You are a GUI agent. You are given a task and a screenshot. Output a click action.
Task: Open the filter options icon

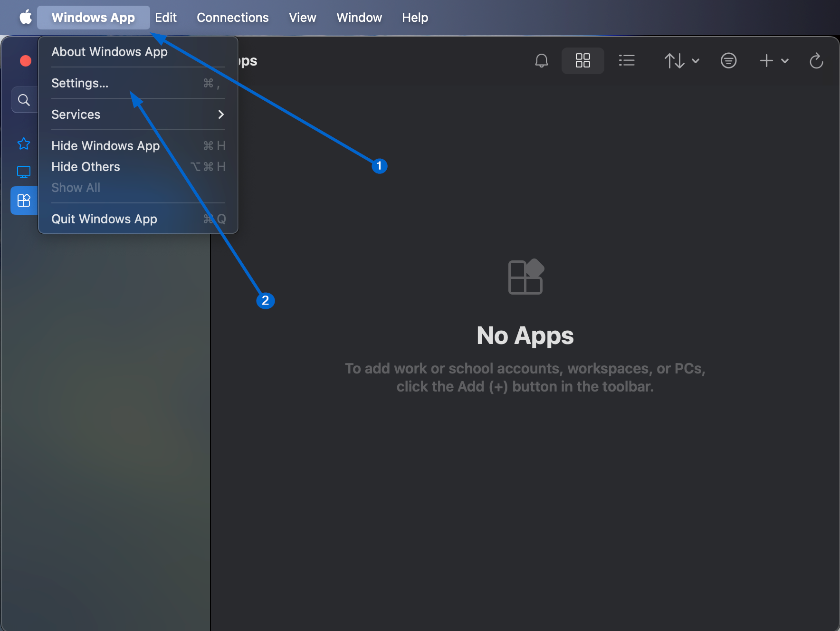[728, 61]
